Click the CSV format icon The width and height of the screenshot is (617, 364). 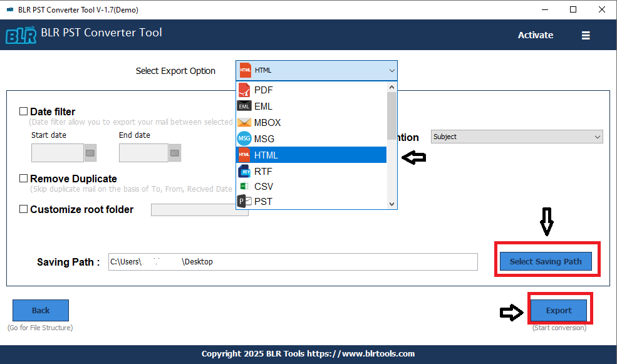[244, 187]
